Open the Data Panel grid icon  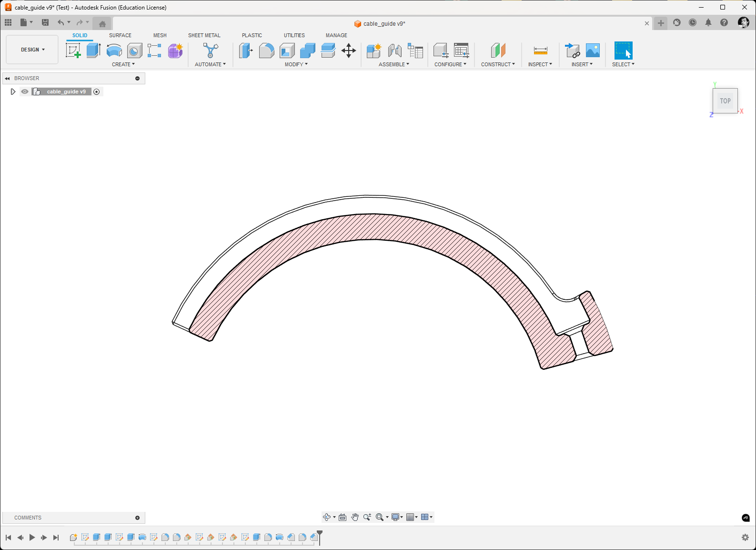tap(8, 22)
